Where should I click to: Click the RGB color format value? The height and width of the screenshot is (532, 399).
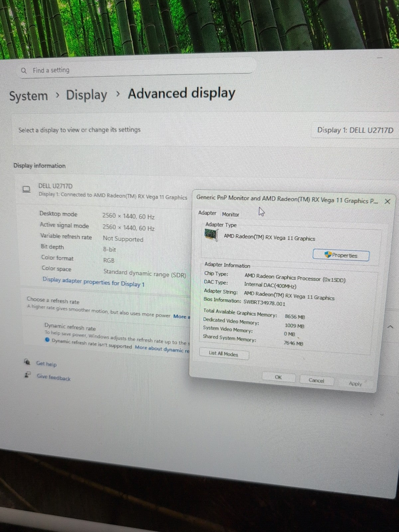[x=109, y=260]
